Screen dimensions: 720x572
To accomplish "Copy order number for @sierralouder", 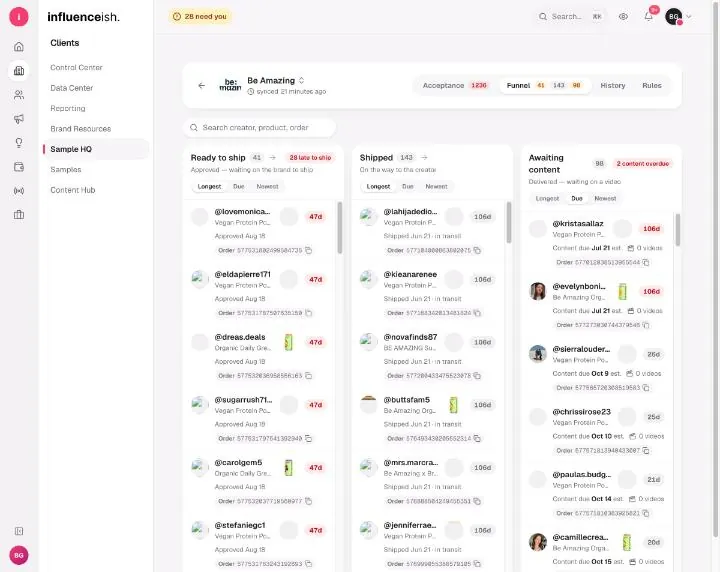I will tap(646, 388).
